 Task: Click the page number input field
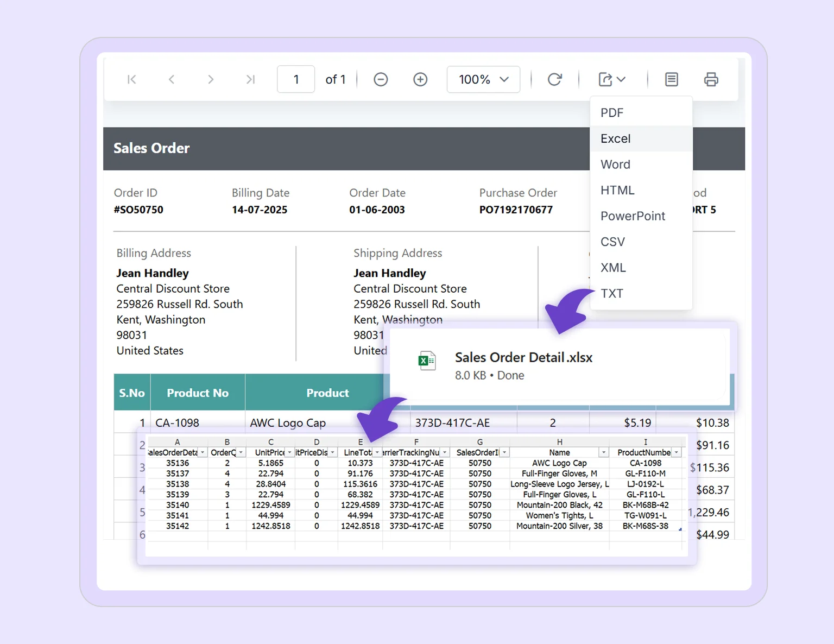pyautogui.click(x=296, y=79)
